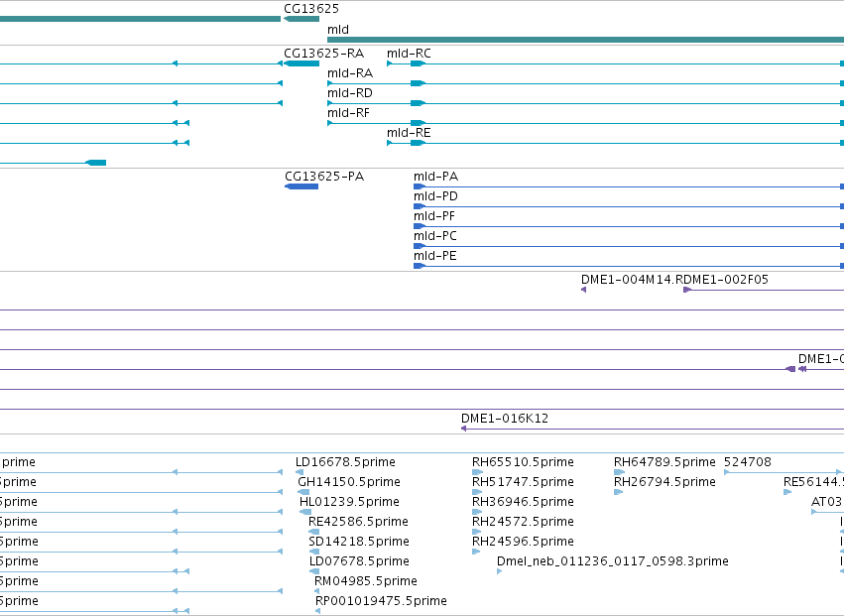This screenshot has height=616, width=844.
Task: Open the CG13625-RA transcript label
Action: coord(323,54)
